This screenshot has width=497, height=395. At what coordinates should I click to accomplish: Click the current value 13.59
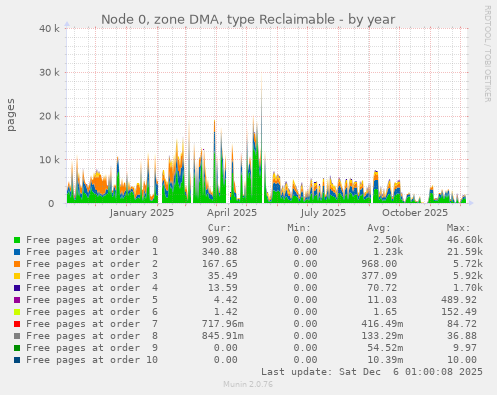coord(223,288)
